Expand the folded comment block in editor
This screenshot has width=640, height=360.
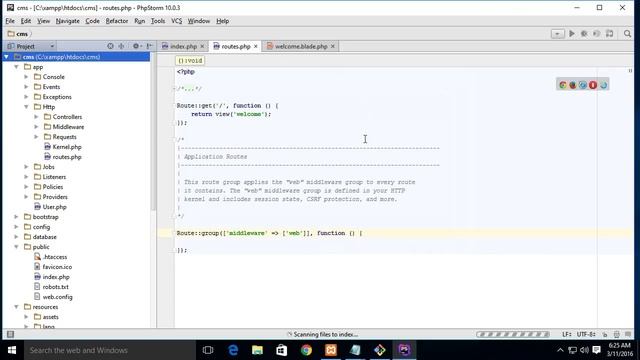point(189,89)
